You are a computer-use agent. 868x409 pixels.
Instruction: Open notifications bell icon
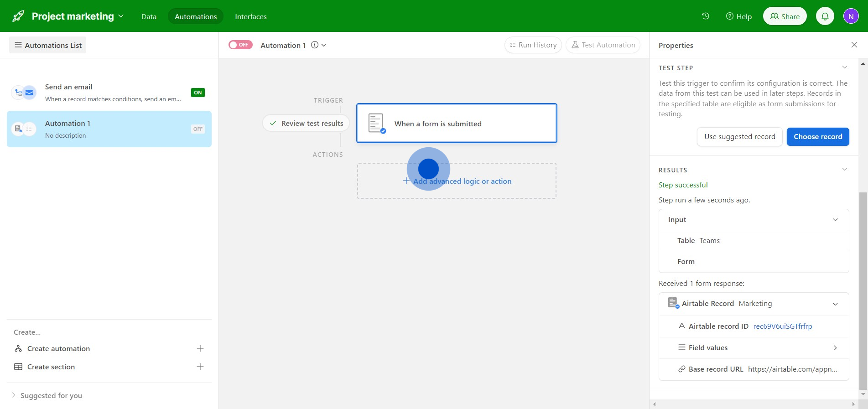point(825,16)
